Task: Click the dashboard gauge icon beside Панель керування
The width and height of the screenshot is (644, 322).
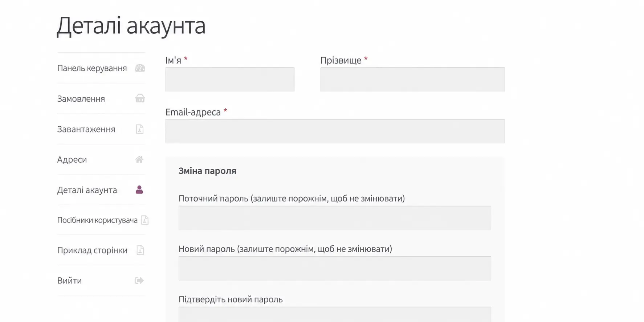Action: (140, 68)
